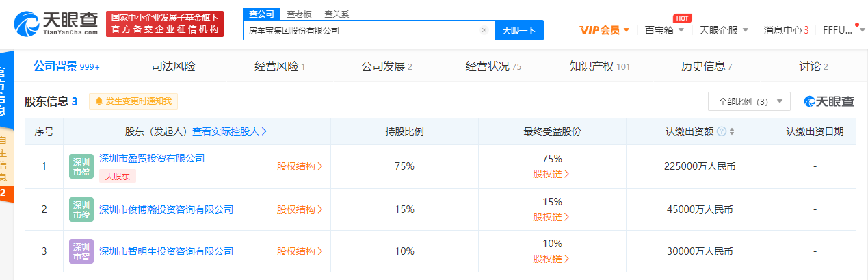Open 消息中心 notifications
868x280 pixels.
(786, 30)
